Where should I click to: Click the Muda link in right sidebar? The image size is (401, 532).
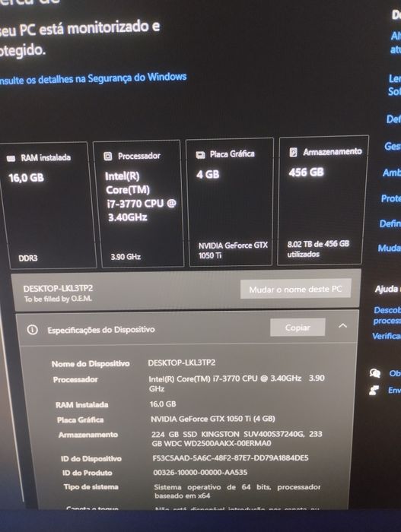click(x=390, y=248)
